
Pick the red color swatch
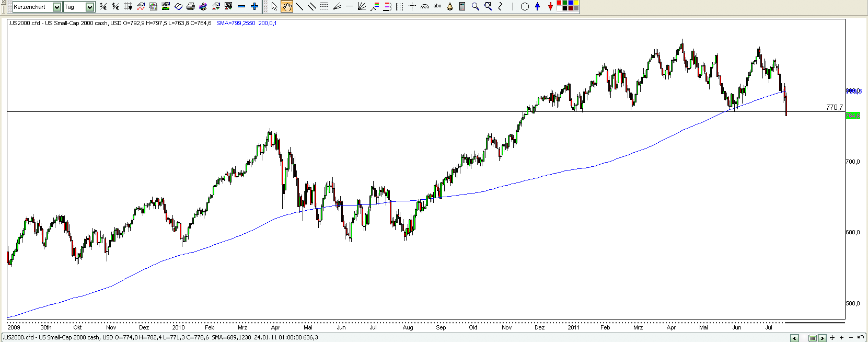pyautogui.click(x=559, y=3)
